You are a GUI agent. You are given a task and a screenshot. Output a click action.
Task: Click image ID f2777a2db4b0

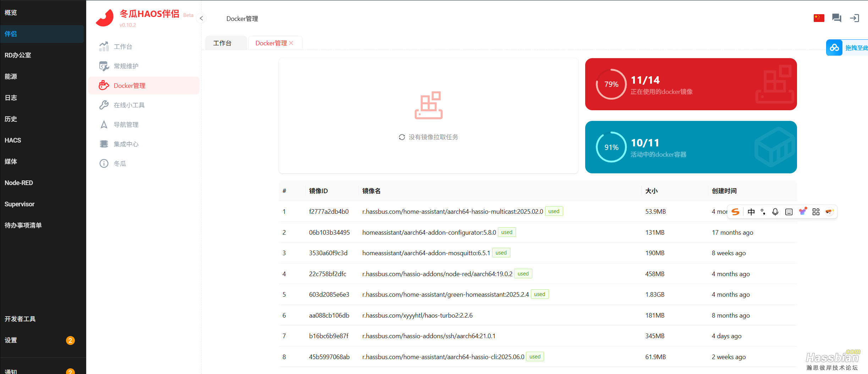point(329,212)
